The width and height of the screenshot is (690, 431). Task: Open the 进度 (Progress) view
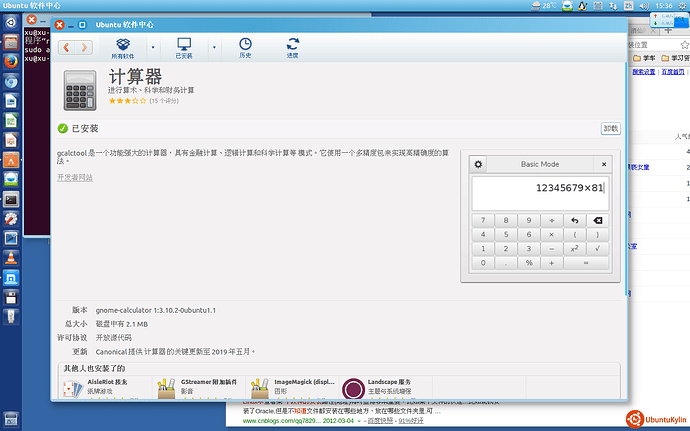(x=293, y=48)
